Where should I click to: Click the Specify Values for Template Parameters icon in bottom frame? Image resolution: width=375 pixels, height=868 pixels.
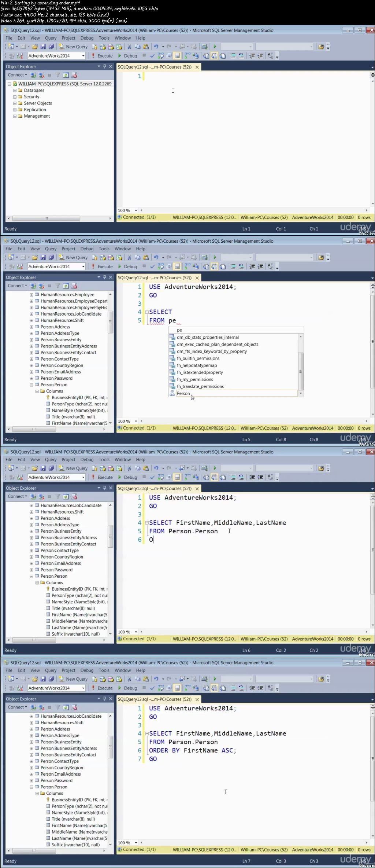(x=270, y=688)
